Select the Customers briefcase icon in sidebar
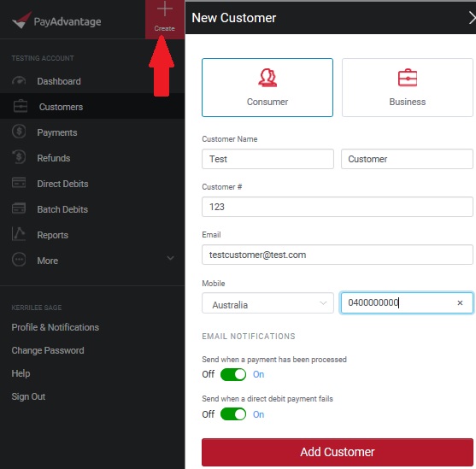The image size is (476, 469). [x=21, y=107]
